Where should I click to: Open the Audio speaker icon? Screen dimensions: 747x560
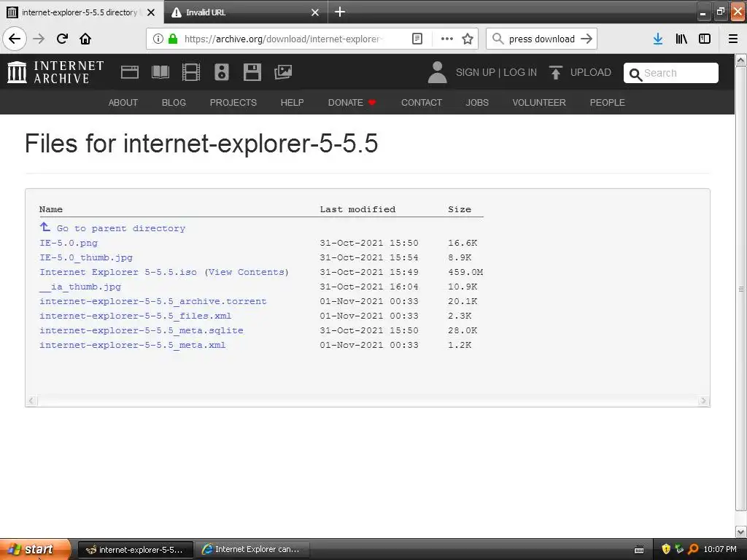(x=222, y=72)
